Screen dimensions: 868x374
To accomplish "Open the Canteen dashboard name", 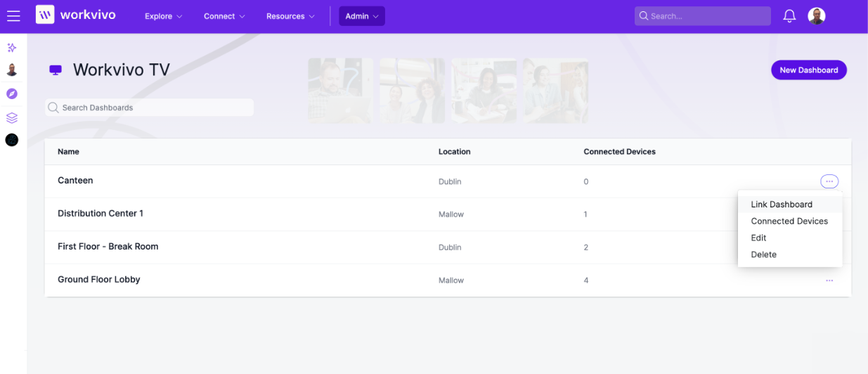I will tap(75, 181).
